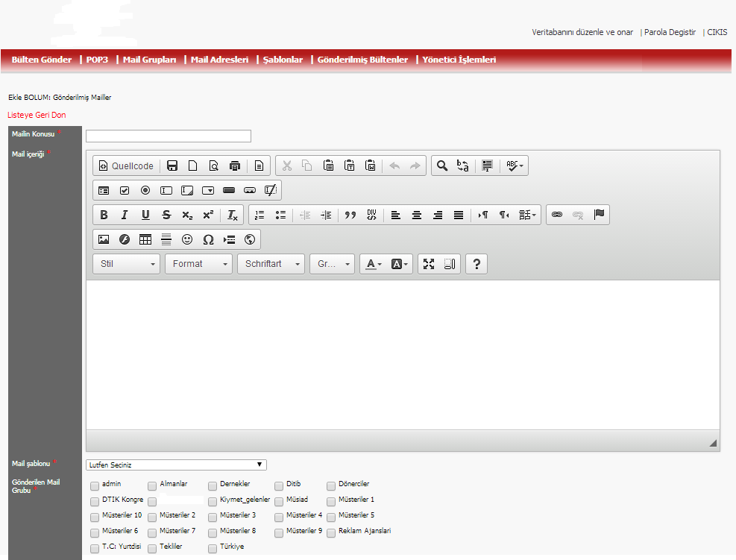Screen dimensions: 736x560
Task: Open the Templates icon
Action: (259, 166)
